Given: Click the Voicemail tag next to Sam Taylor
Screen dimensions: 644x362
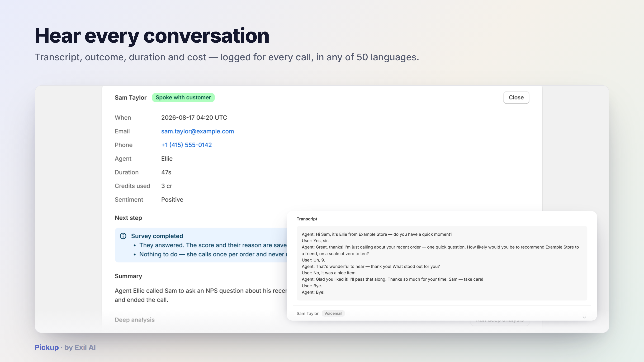Looking at the screenshot, I should (x=333, y=313).
